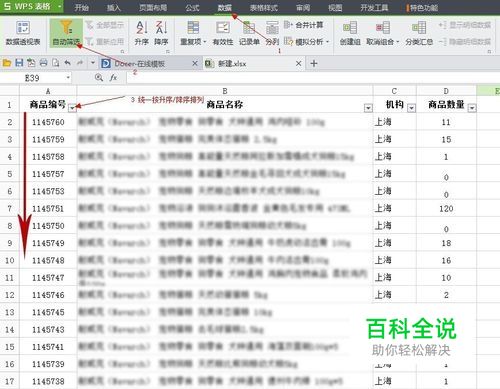Click the 有效性 data validity icon

click(x=223, y=33)
